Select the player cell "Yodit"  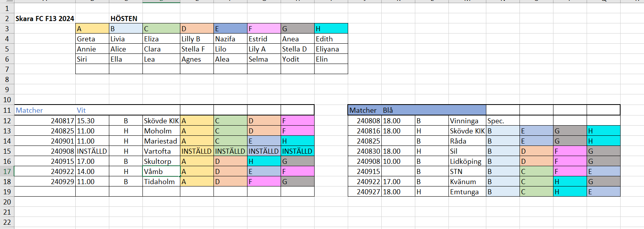[297, 59]
